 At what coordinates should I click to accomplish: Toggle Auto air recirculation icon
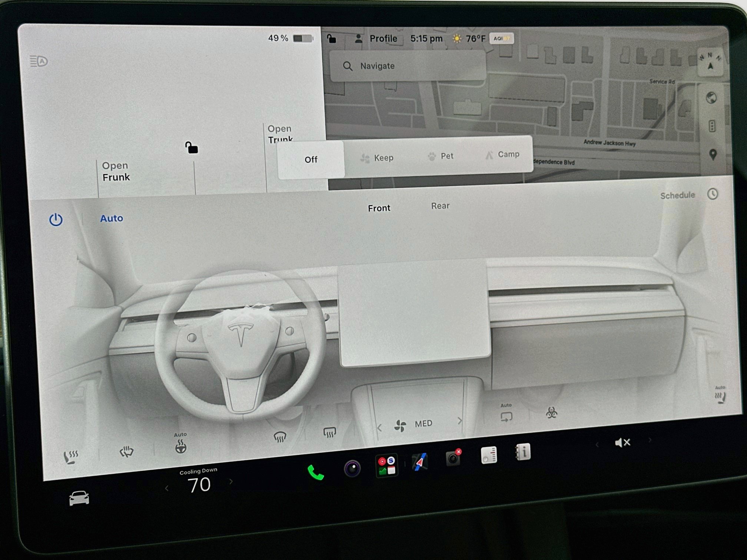(x=506, y=413)
